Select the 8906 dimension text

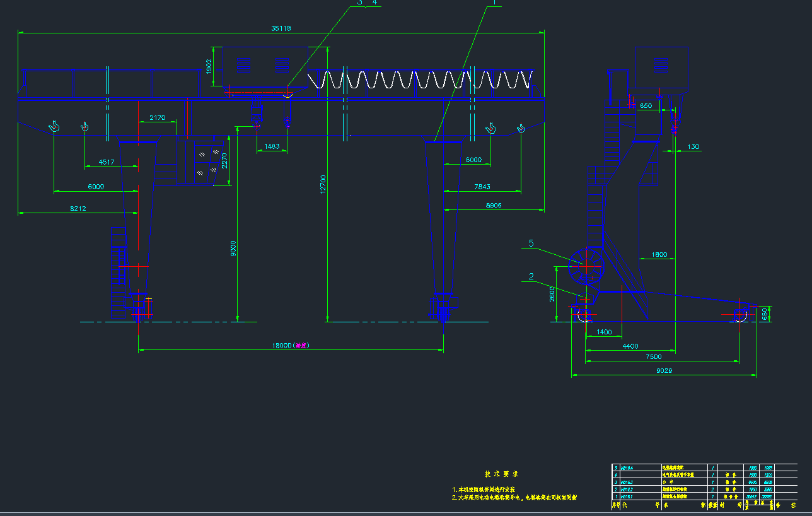tap(494, 206)
